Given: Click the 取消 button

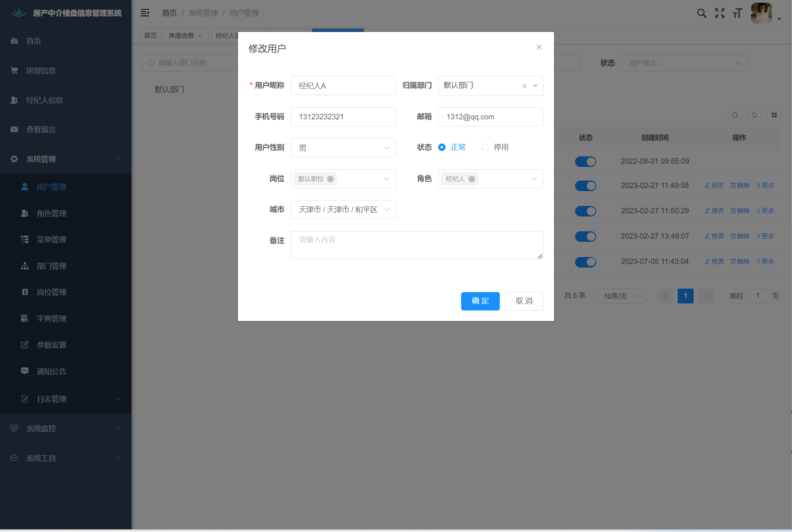Looking at the screenshot, I should coord(524,301).
